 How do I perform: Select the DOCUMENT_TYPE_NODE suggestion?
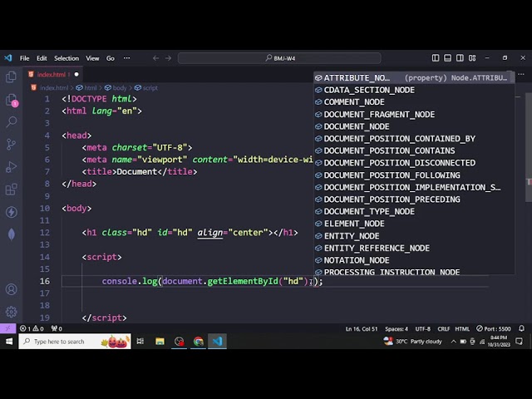click(414, 212)
